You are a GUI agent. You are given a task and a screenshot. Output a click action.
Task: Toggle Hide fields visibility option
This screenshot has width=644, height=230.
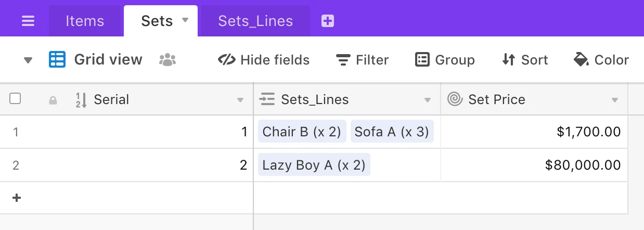pyautogui.click(x=264, y=60)
